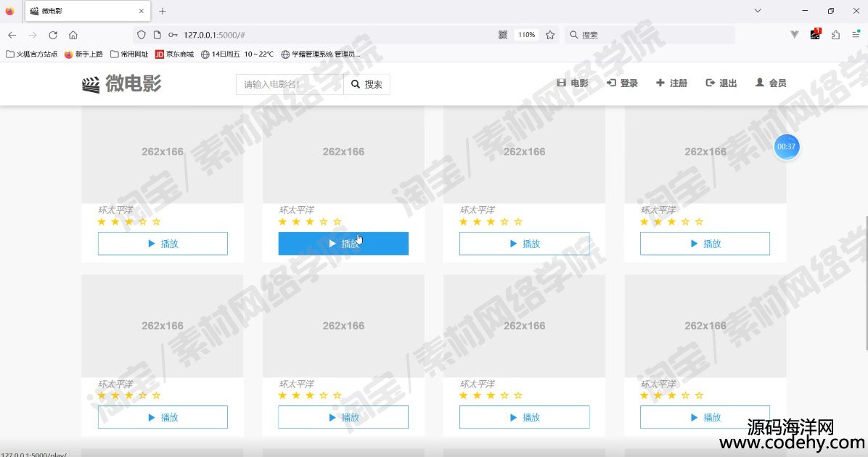Viewport: 868px width, 457px height.
Task: Open the 京东商城 bookmark
Action: [174, 54]
